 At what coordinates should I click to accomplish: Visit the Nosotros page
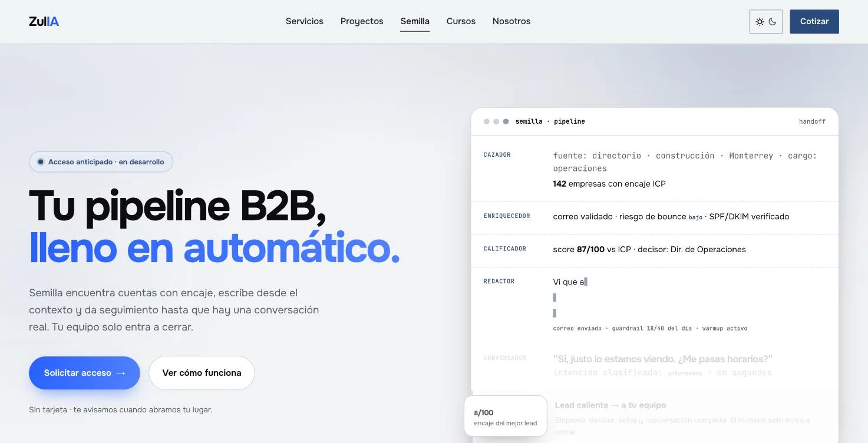[x=511, y=21]
